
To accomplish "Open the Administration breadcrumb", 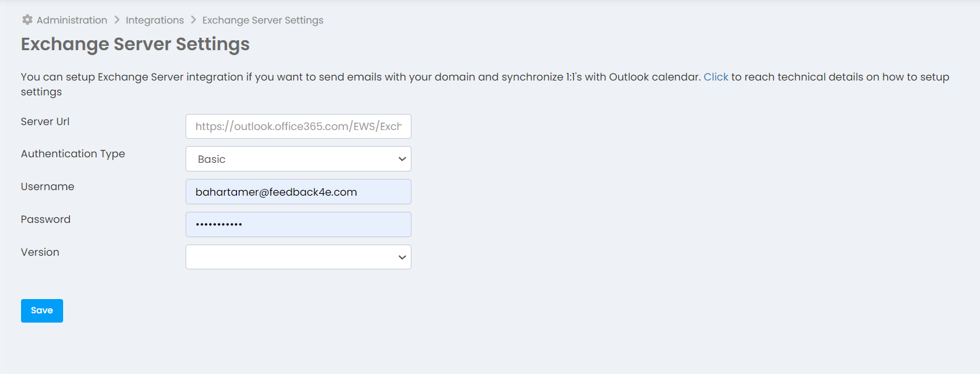I will 72,20.
